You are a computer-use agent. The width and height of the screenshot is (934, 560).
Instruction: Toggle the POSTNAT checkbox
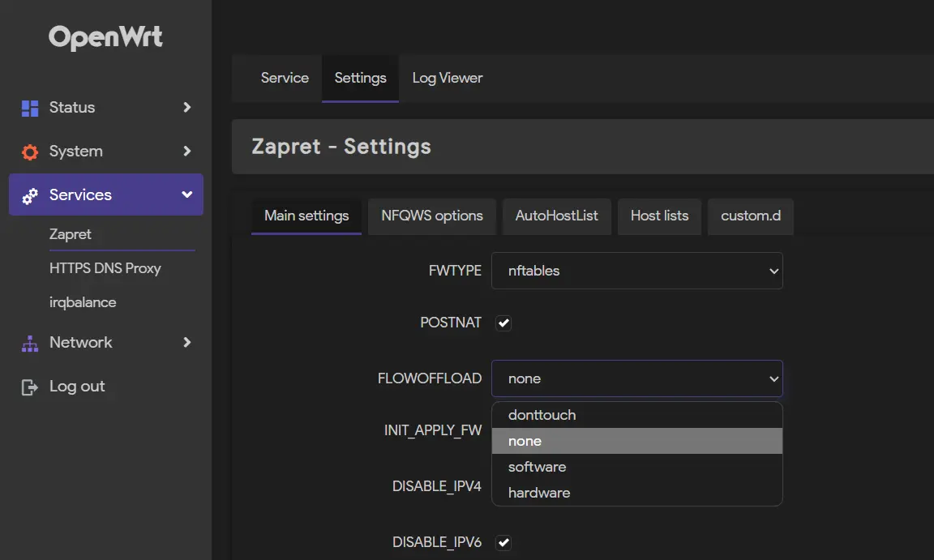click(503, 323)
